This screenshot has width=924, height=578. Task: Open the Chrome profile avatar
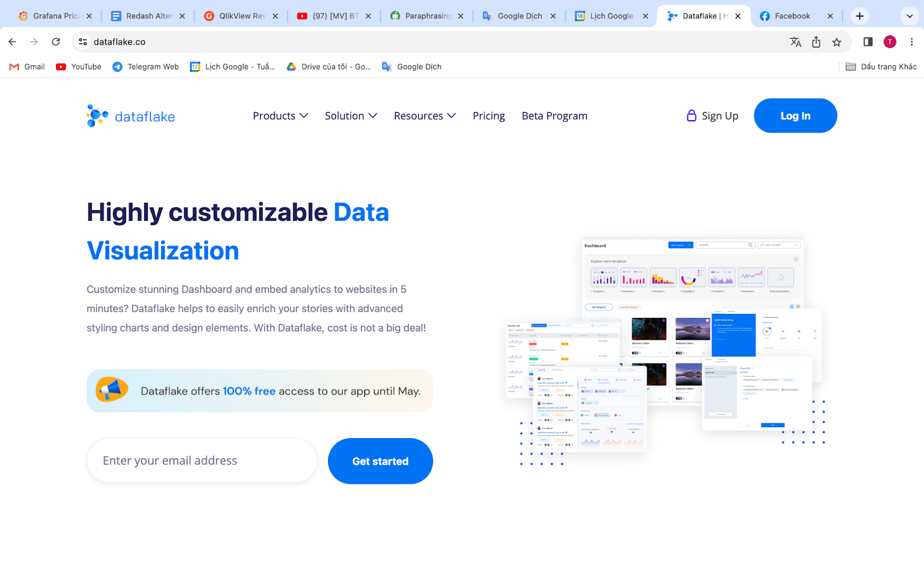(889, 42)
